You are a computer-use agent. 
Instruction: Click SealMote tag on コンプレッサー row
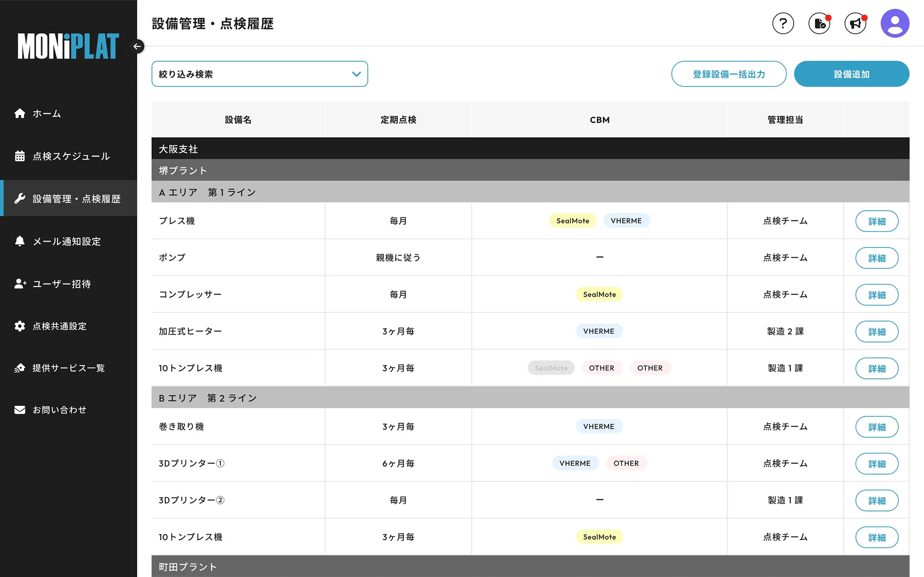pyautogui.click(x=599, y=294)
